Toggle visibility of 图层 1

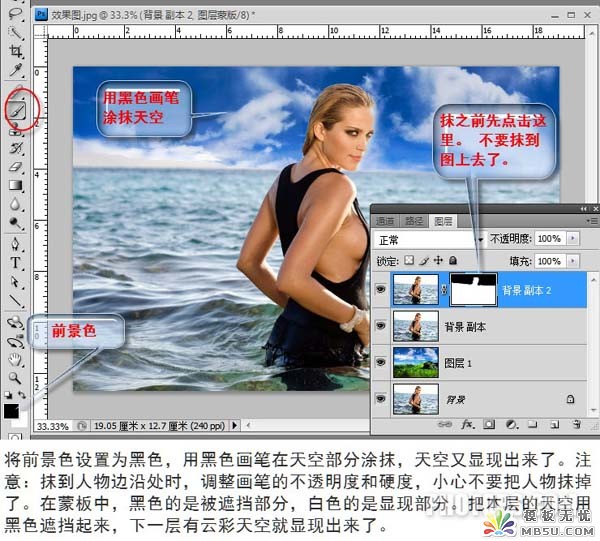tap(381, 362)
